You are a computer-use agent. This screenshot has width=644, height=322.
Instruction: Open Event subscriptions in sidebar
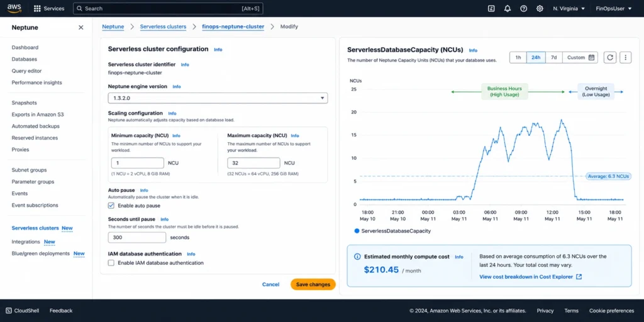coord(35,205)
